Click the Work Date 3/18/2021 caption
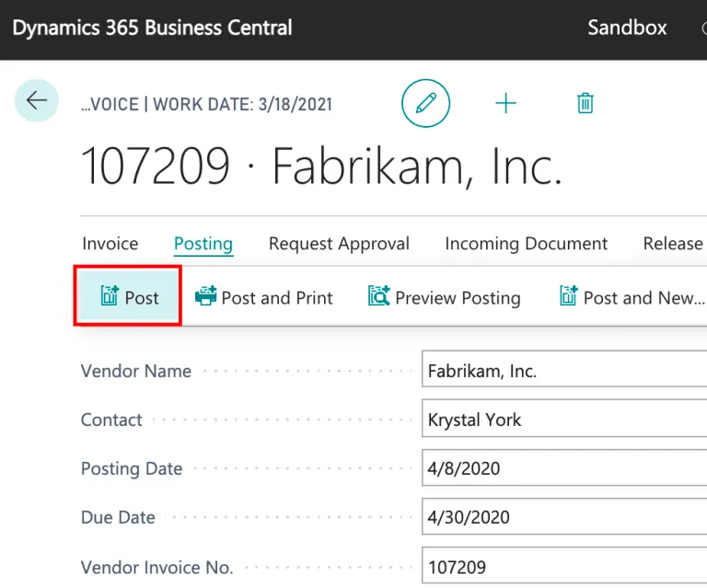707x588 pixels. click(x=243, y=105)
